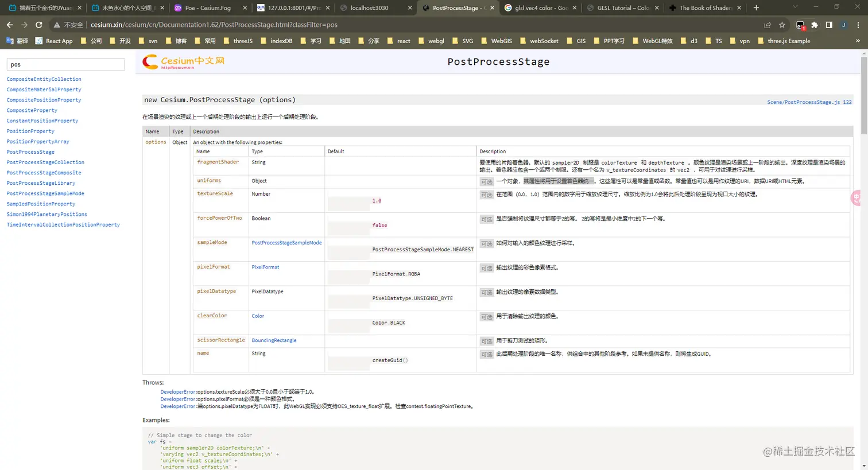Click the fragmentShader parameter name

218,162
